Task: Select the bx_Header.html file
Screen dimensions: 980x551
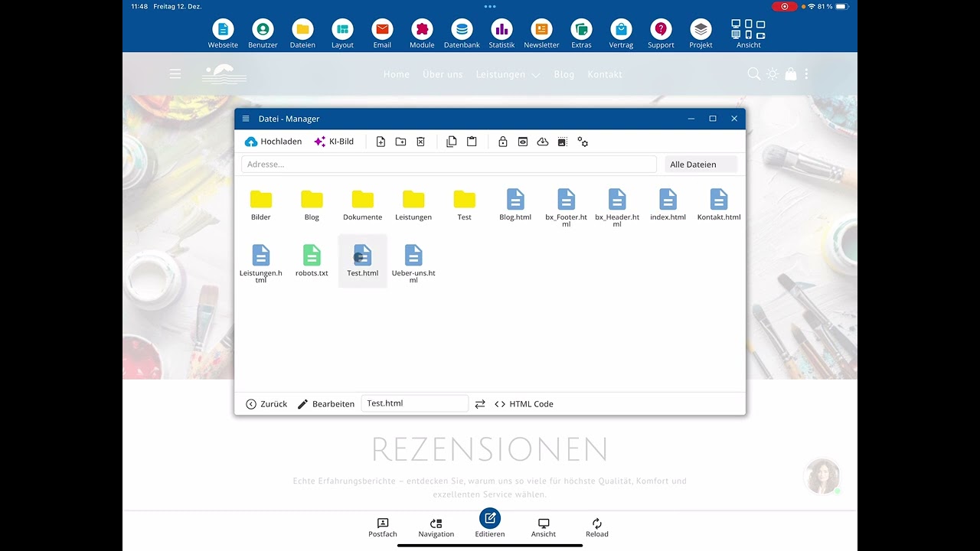Action: [x=617, y=207]
